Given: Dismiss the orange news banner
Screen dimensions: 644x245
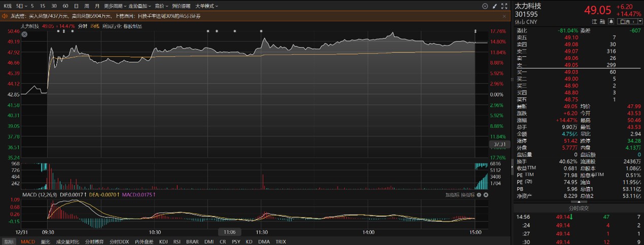Looking at the screenshot, I should pyautogui.click(x=504, y=16).
